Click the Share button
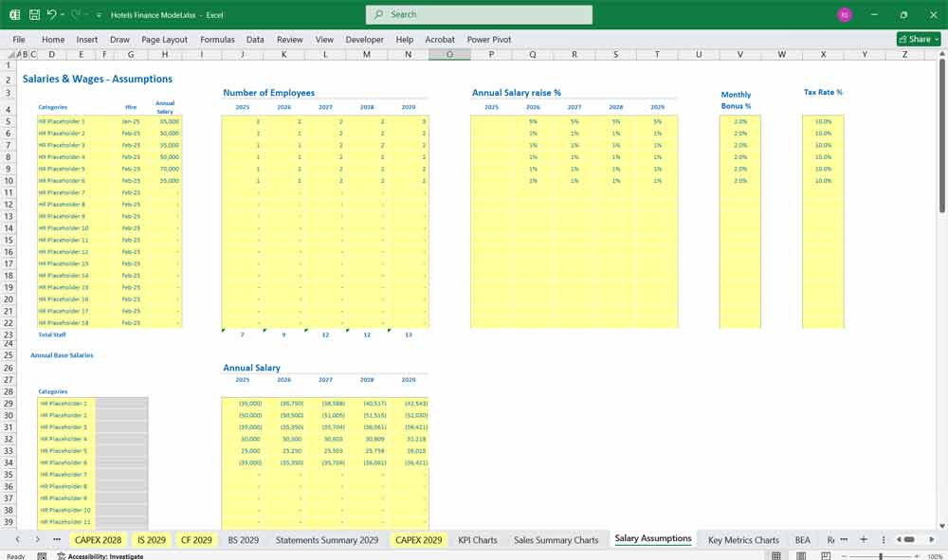Image resolution: width=948 pixels, height=560 pixels. (916, 39)
